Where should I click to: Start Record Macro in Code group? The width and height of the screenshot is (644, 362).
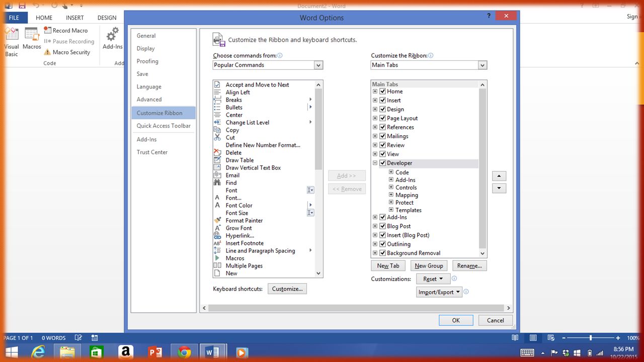tap(65, 31)
